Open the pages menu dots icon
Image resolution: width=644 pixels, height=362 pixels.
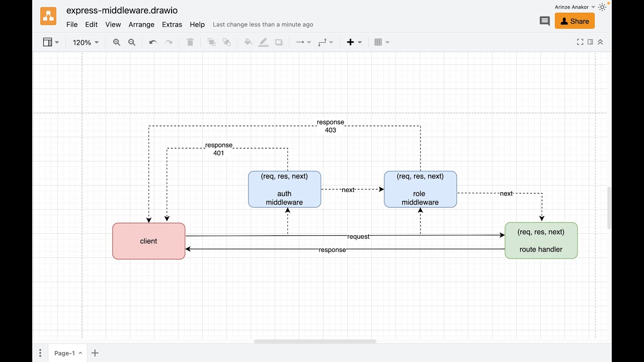pos(40,353)
